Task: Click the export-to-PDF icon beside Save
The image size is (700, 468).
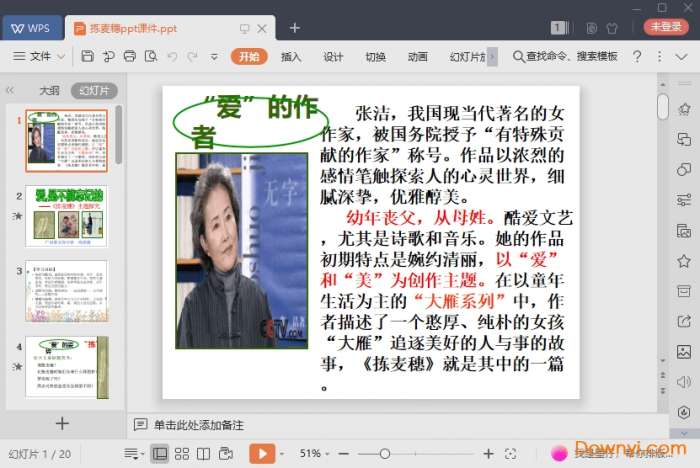Action: [x=108, y=56]
